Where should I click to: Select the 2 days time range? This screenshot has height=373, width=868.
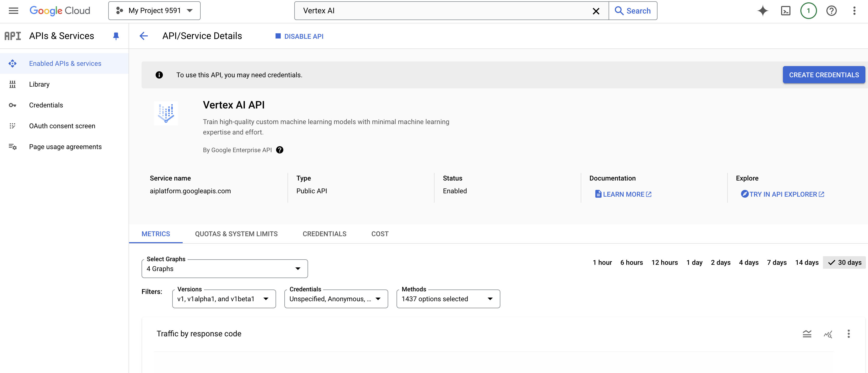click(720, 262)
